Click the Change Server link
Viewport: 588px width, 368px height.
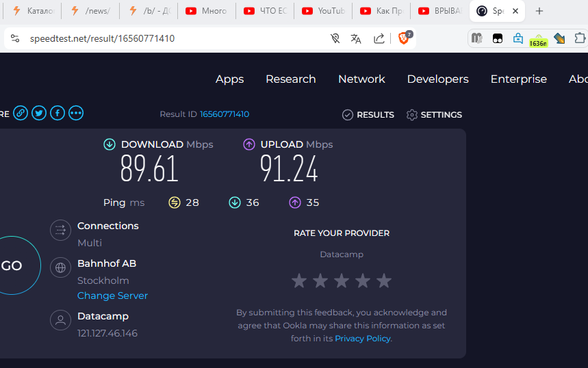pyautogui.click(x=112, y=295)
